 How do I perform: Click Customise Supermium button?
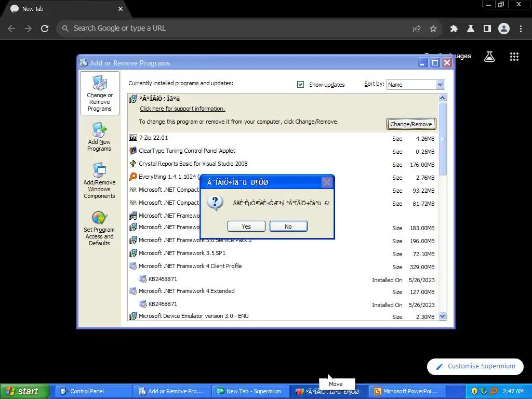[x=475, y=366]
